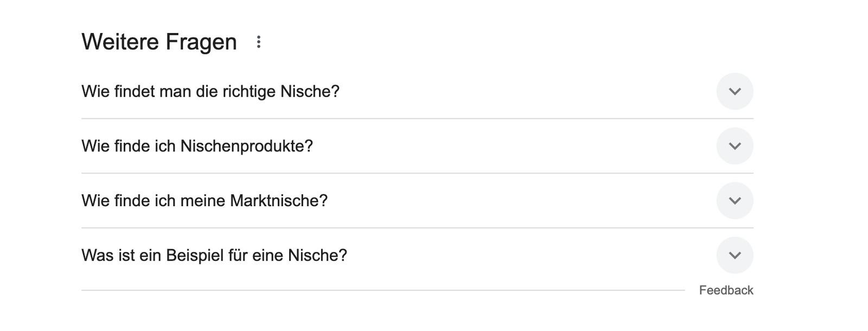Select the question text about richtige Nische
This screenshot has width=868, height=331.
pos(210,91)
